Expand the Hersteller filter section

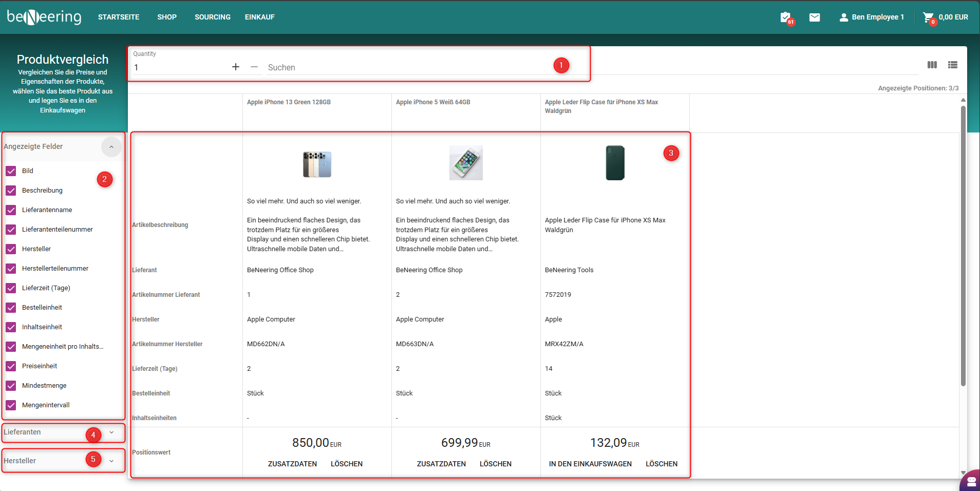111,461
